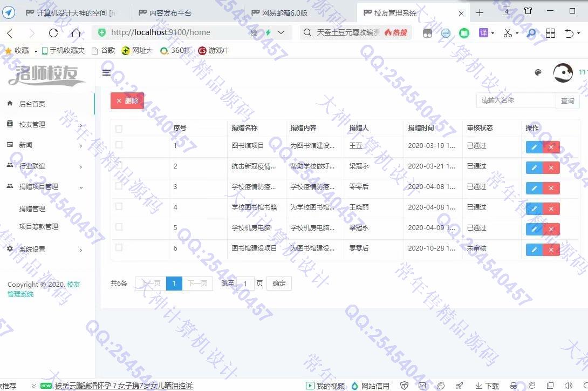Click the scissors screenshot tool icon
The image size is (588, 391).
[508, 33]
